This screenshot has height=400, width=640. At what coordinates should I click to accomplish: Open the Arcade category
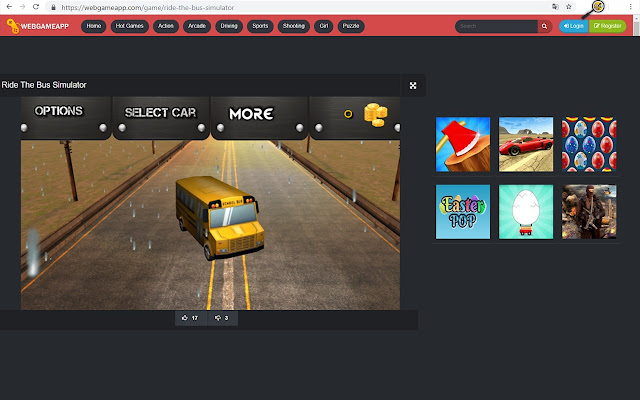197,26
